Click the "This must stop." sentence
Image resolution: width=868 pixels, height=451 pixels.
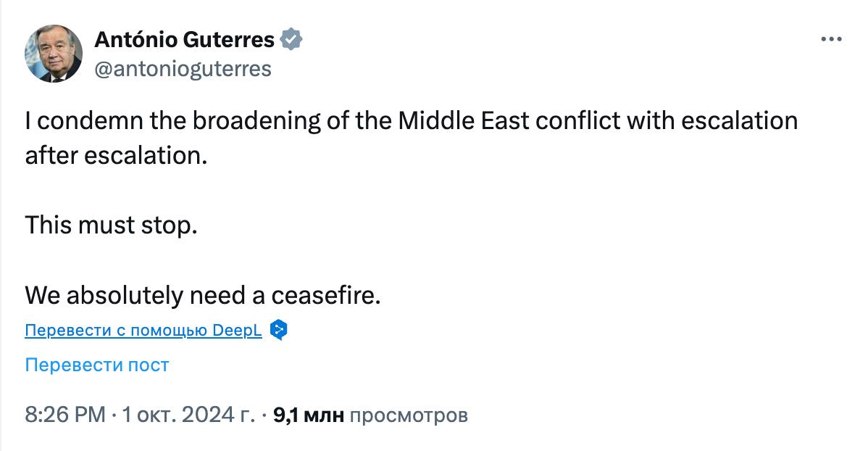(111, 225)
